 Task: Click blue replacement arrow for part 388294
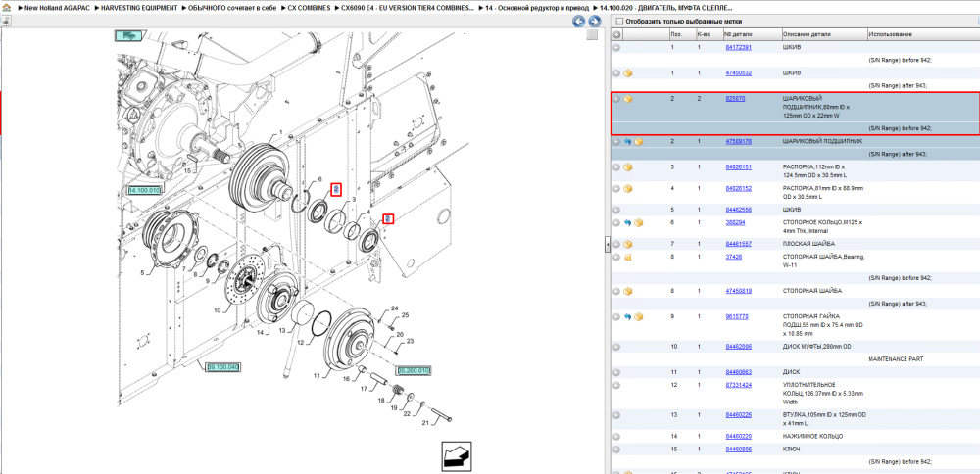[x=627, y=223]
